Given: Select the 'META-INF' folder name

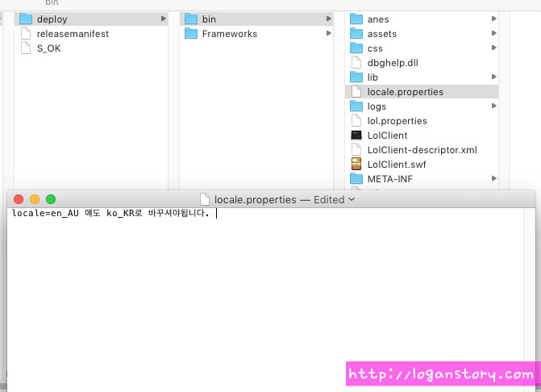Looking at the screenshot, I should [x=390, y=179].
